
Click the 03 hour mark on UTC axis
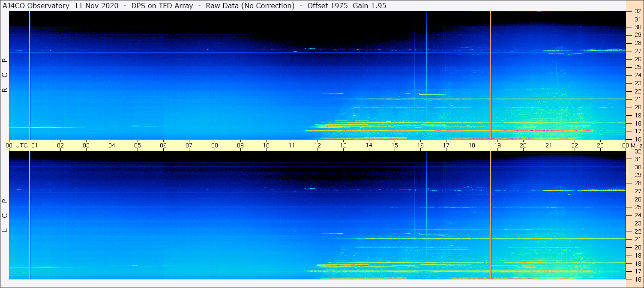[x=86, y=145]
